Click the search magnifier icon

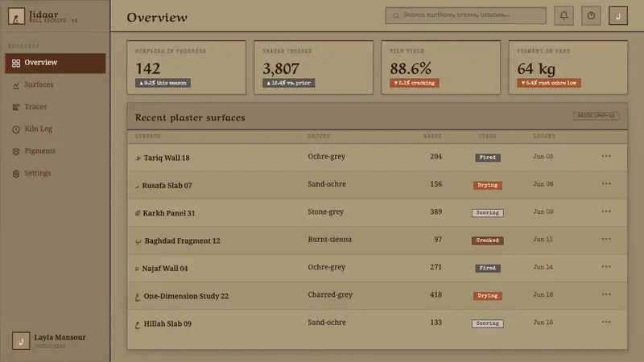[396, 15]
